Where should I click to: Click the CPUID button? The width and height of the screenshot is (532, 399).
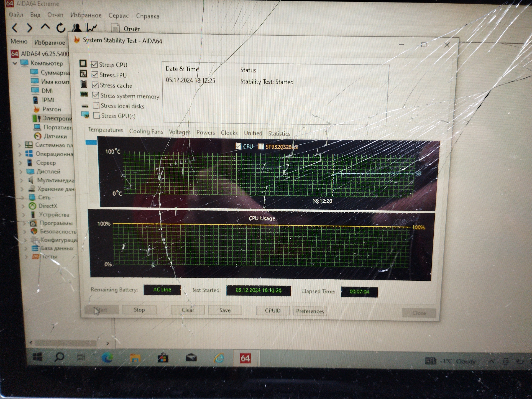[x=273, y=311]
